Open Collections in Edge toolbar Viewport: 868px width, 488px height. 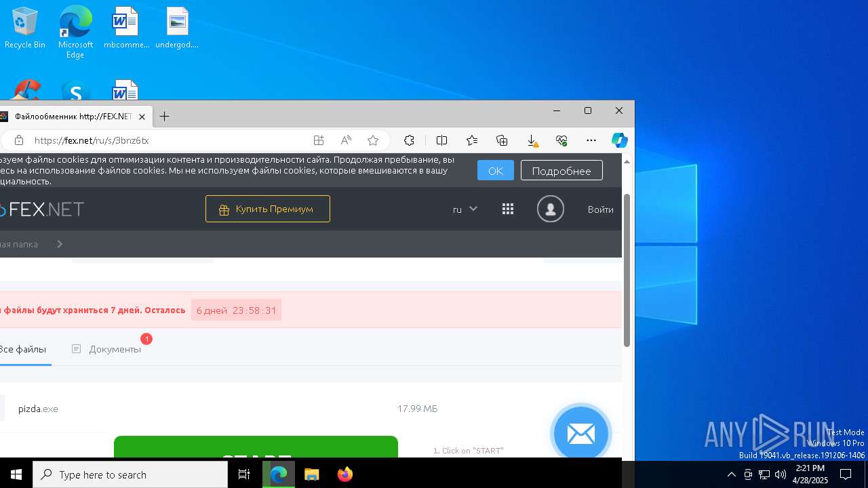pyautogui.click(x=502, y=140)
